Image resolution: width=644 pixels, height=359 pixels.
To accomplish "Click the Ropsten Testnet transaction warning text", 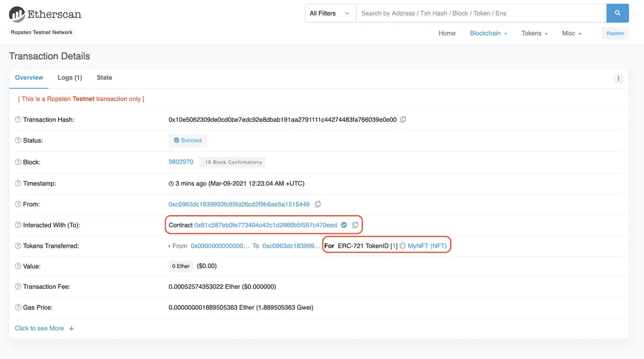I will coord(81,99).
